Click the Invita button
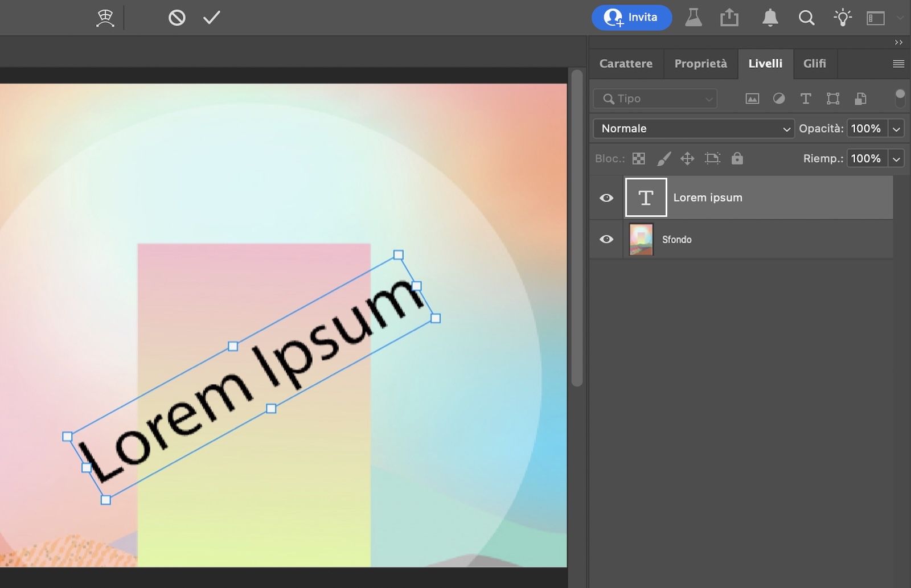 point(631,18)
